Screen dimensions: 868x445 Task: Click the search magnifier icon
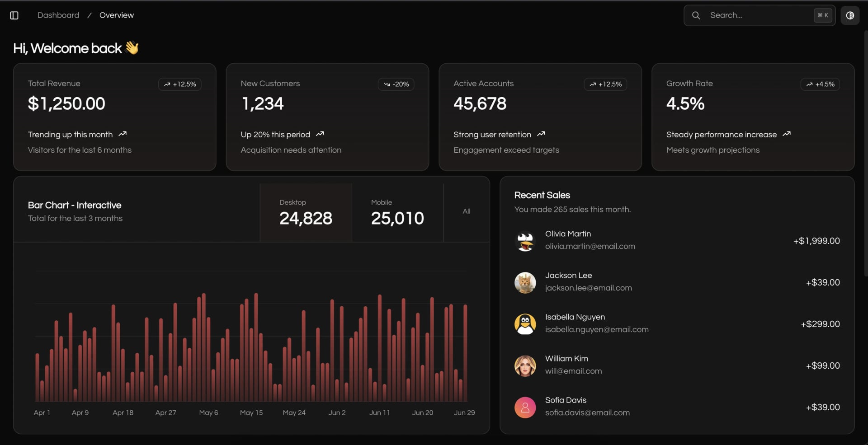tap(696, 15)
